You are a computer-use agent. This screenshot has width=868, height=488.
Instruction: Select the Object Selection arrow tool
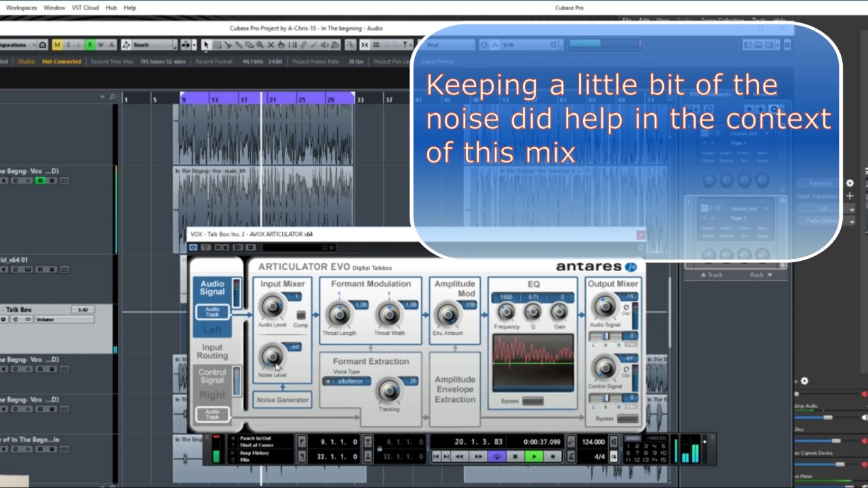(x=205, y=45)
